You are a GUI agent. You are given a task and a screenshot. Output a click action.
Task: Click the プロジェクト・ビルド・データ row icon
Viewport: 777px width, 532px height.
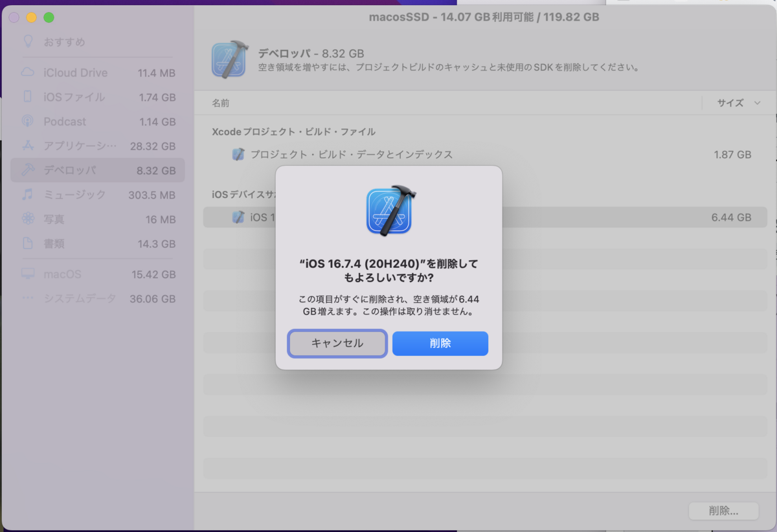coord(238,155)
